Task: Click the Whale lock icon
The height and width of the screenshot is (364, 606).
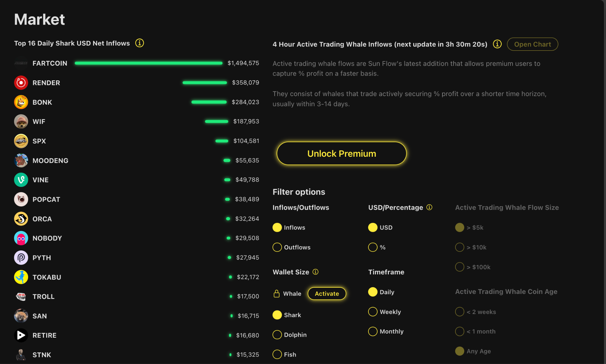Action: (x=277, y=294)
